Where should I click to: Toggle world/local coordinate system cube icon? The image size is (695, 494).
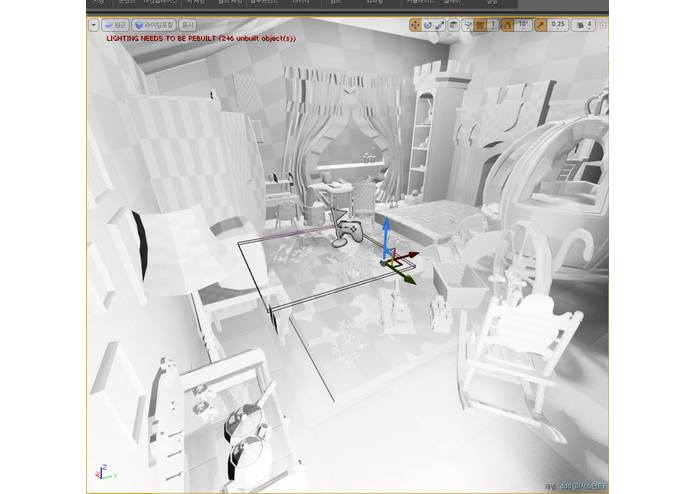tap(453, 25)
